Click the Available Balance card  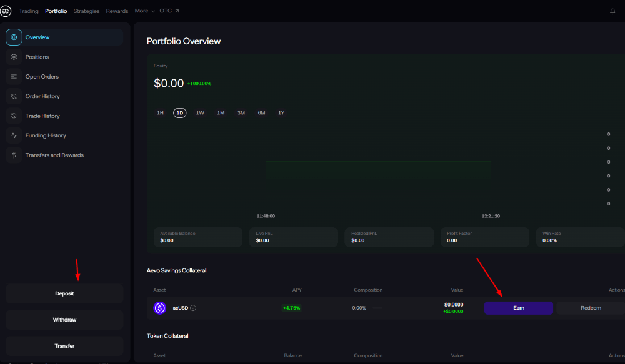pos(198,237)
